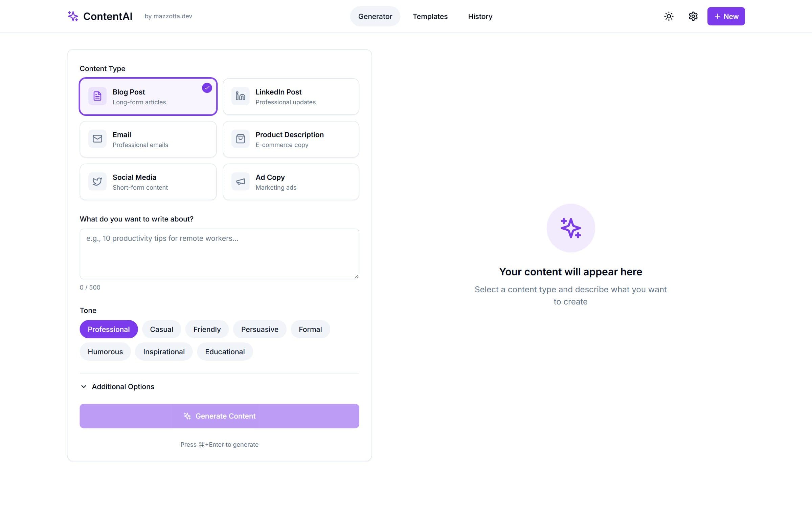Switch tone to Formal
This screenshot has height=508, width=812.
pos(310,329)
